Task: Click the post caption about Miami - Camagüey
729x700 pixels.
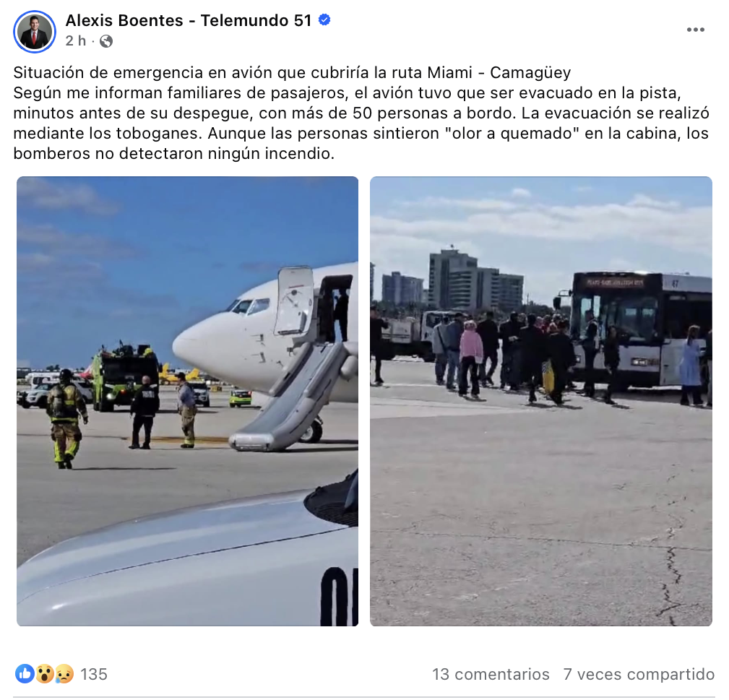Action: (361, 113)
